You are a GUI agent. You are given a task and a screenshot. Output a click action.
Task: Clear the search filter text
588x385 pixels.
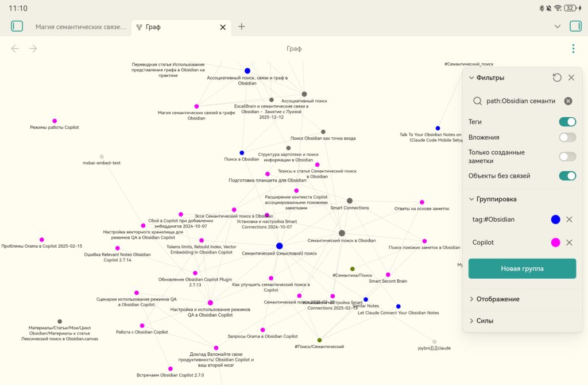568,101
